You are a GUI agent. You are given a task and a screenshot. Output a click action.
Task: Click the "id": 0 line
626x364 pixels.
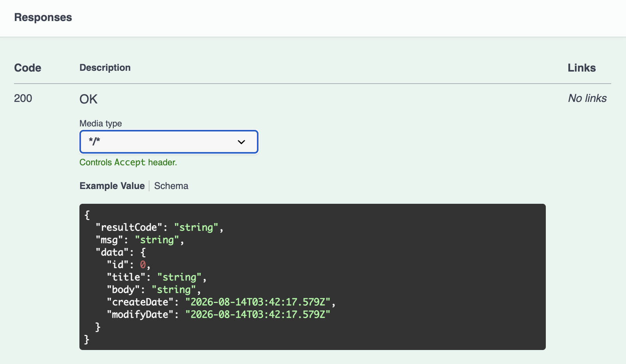tap(129, 265)
